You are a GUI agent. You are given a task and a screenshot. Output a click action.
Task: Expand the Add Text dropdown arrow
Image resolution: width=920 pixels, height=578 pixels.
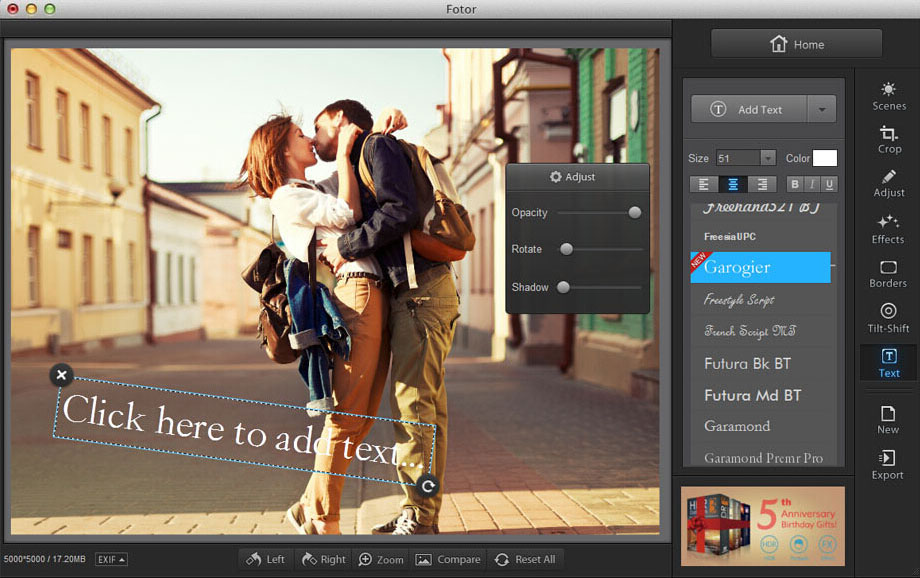[822, 110]
